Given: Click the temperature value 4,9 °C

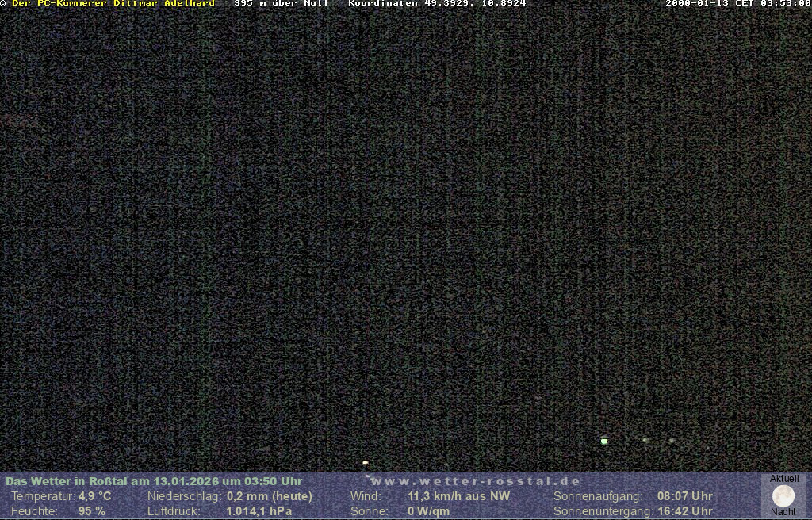Looking at the screenshot, I should click(94, 496).
